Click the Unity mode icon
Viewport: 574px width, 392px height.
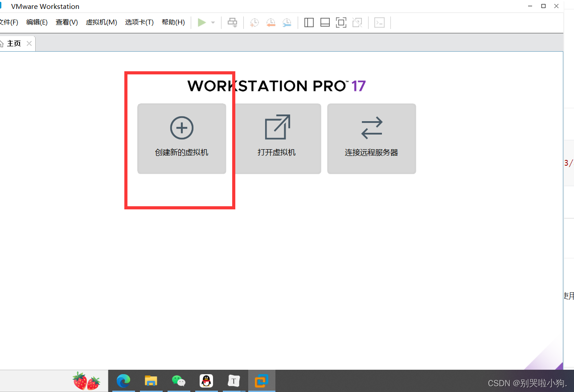(357, 22)
